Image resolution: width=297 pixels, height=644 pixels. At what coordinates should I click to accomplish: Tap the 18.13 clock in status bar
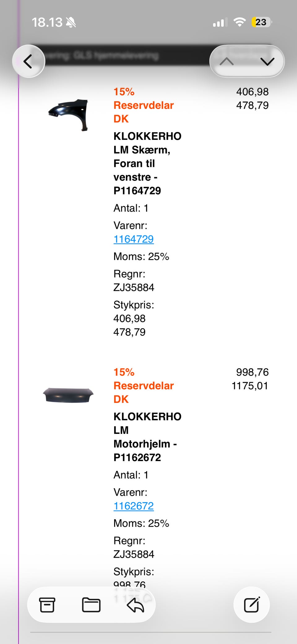point(47,22)
